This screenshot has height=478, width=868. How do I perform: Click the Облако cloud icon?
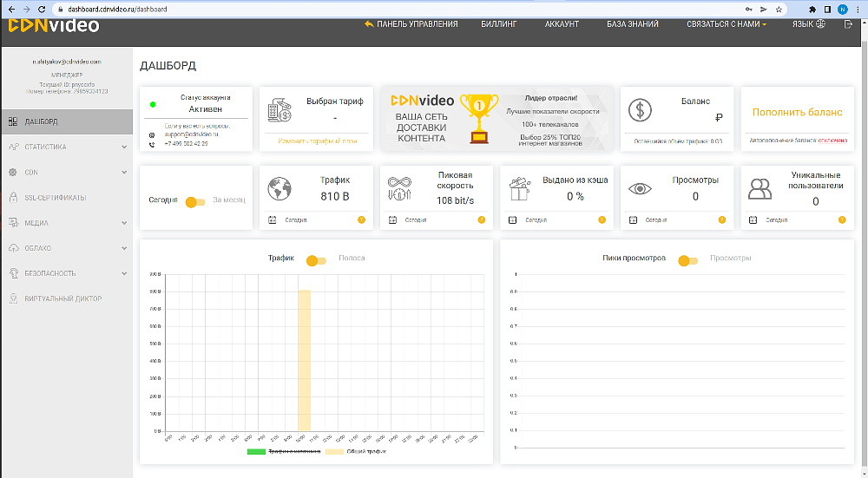14,248
